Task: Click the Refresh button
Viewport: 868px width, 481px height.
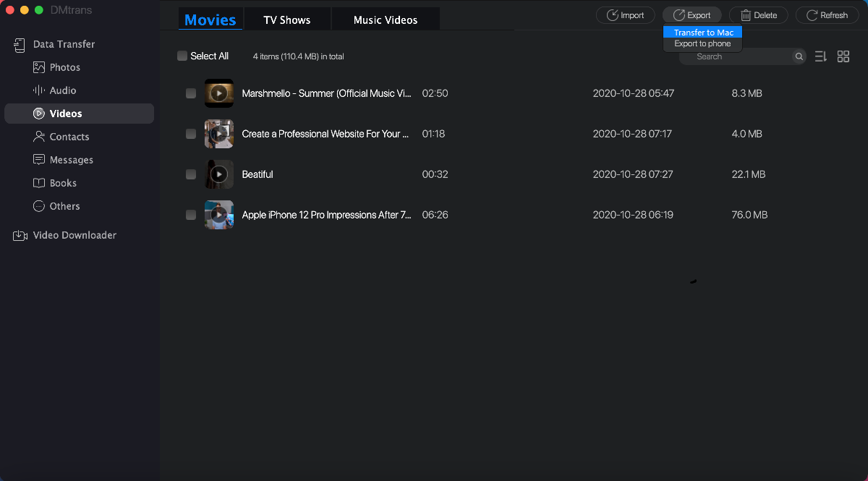Action: click(x=827, y=15)
